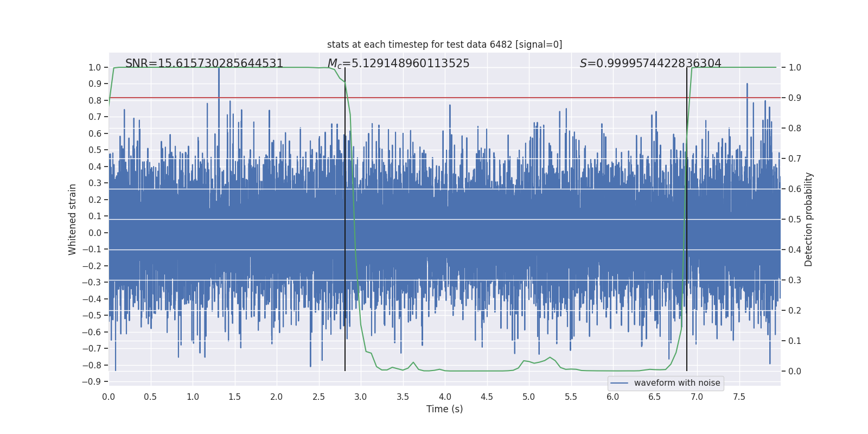Image resolution: width=868 pixels, height=434 pixels.
Task: Click the 'waveform with noise' legend text
Action: tap(677, 383)
